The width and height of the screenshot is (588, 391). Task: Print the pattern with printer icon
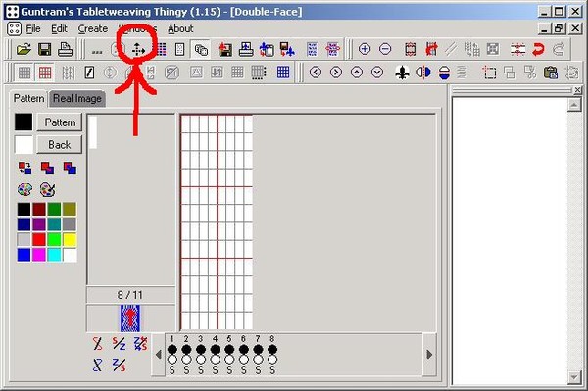coord(66,49)
